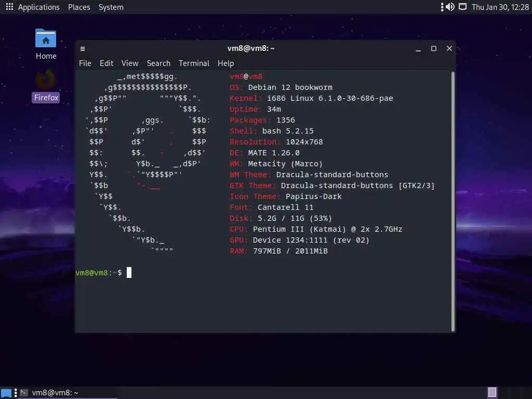Viewport: 532px width, 399px height.
Task: Click the Packages value '1356'
Action: point(286,120)
